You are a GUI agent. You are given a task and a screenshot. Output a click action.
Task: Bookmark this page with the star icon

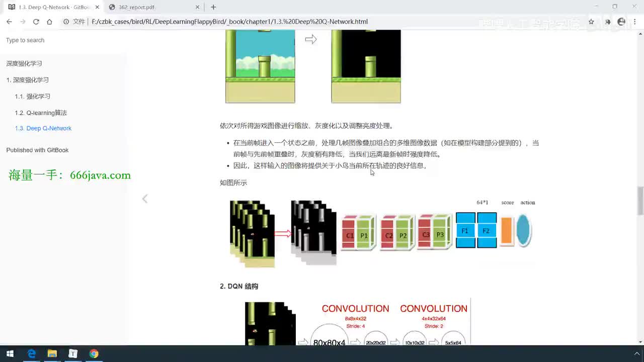[x=591, y=22]
